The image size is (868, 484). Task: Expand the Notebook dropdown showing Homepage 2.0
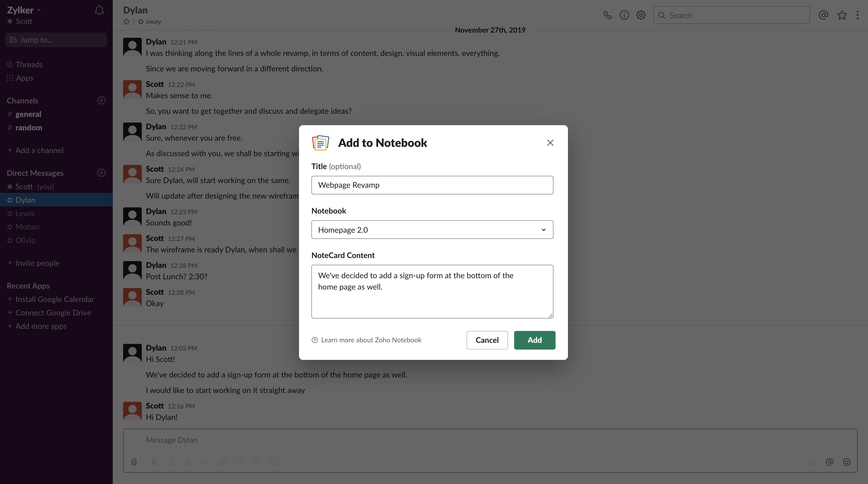[432, 230]
